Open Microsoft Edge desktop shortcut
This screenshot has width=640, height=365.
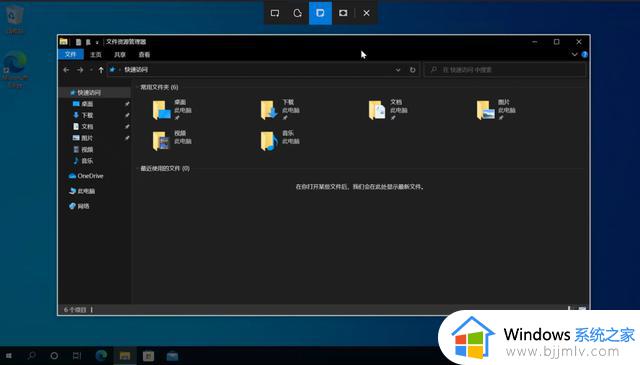click(15, 69)
